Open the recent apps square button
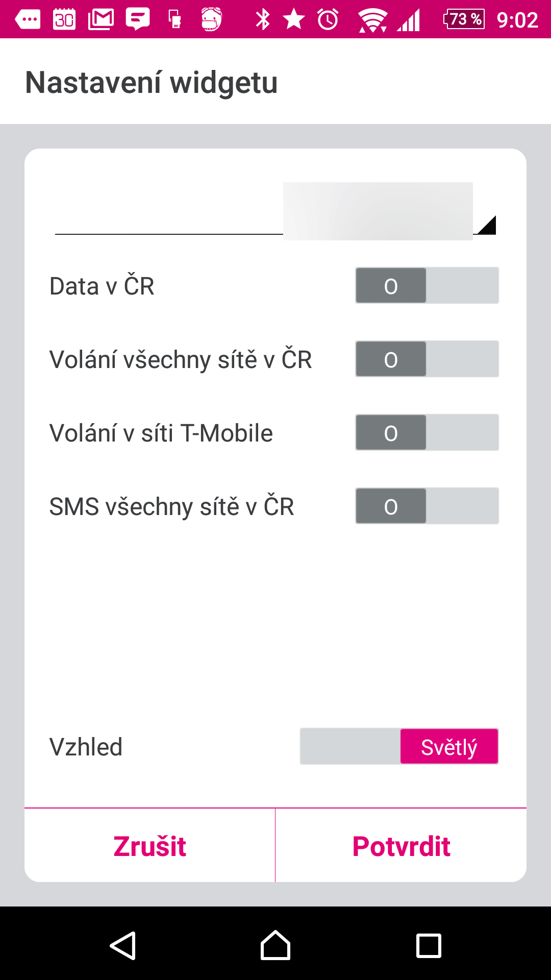This screenshot has width=551, height=980. (x=429, y=946)
